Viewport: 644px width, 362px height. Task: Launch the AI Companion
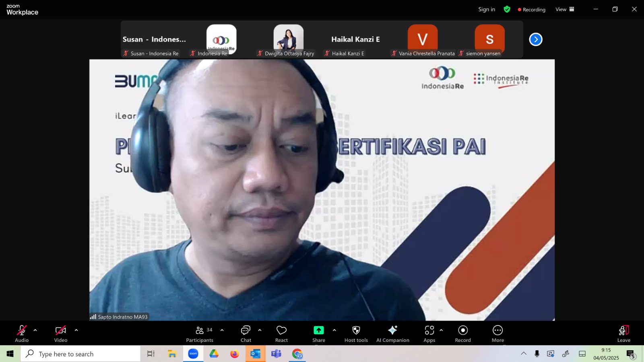tap(393, 333)
